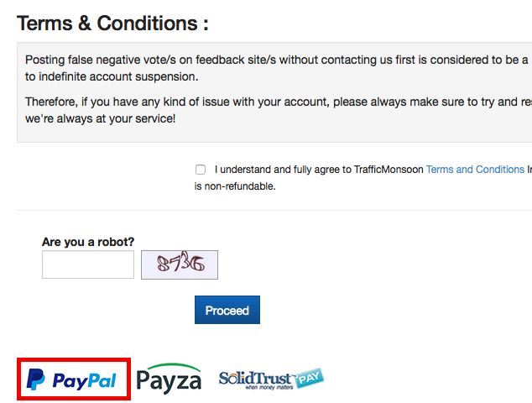Click the 'Are you a robot?' label
Screen dimensions: 532x403
click(88, 242)
